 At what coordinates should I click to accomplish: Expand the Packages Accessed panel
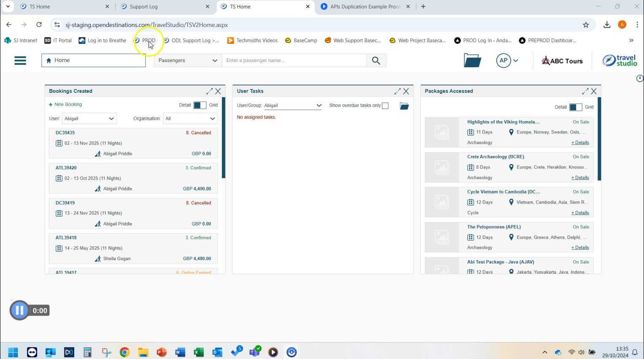pyautogui.click(x=585, y=91)
